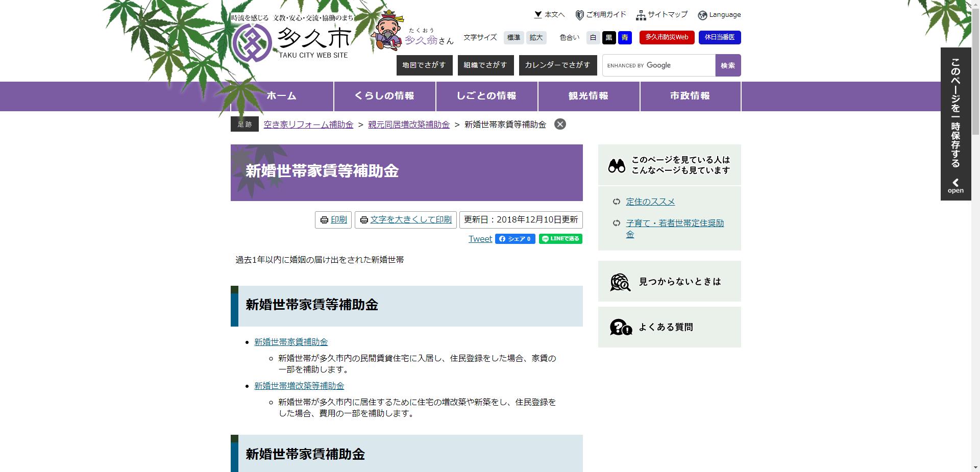Click the 本文へ skip link arrow
980x472 pixels.
[x=537, y=15]
